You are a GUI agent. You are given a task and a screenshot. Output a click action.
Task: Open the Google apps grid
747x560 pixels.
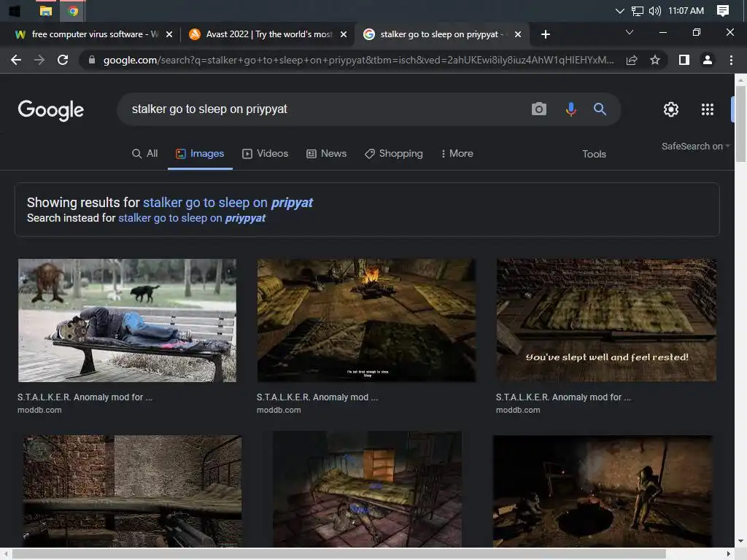[708, 109]
